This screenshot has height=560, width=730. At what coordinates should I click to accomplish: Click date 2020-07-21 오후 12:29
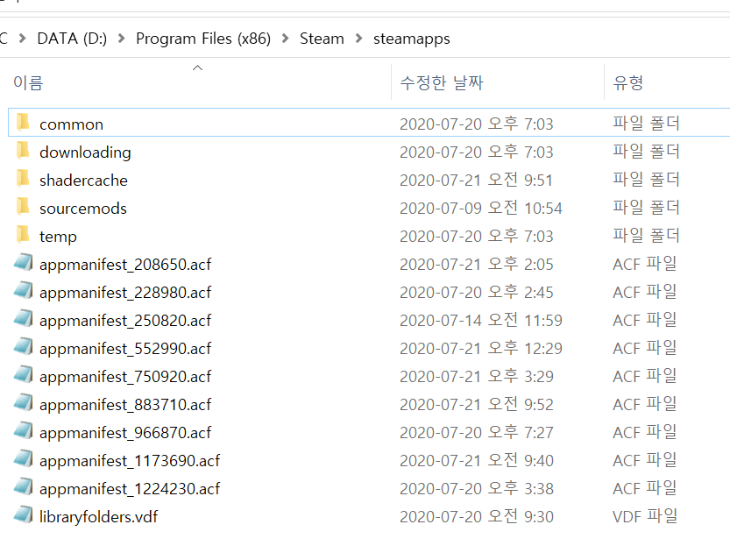(x=481, y=348)
